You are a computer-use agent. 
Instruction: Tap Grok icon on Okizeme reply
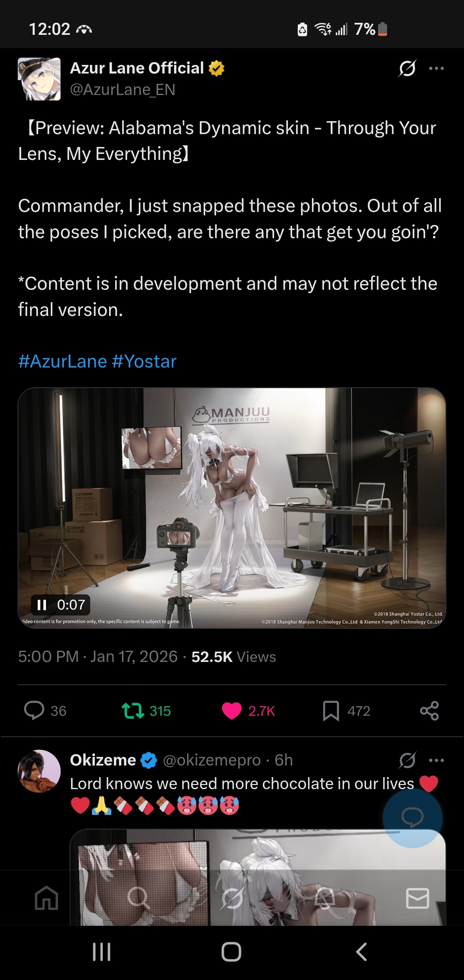407,760
